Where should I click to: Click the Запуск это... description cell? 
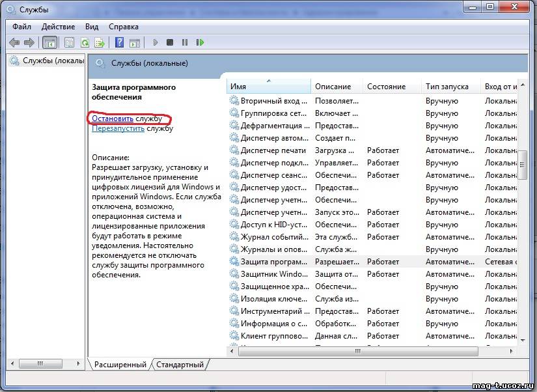coord(337,212)
